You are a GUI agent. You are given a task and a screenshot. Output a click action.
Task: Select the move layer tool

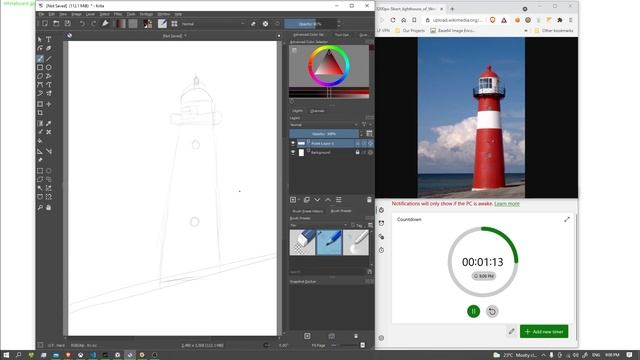[49, 104]
